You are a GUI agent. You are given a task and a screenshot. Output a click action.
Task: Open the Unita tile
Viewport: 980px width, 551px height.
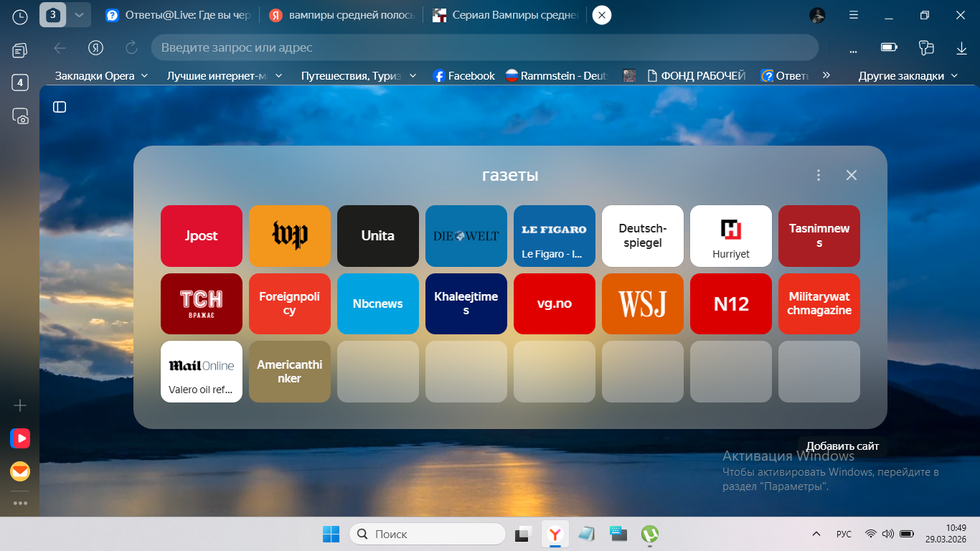[x=378, y=236]
